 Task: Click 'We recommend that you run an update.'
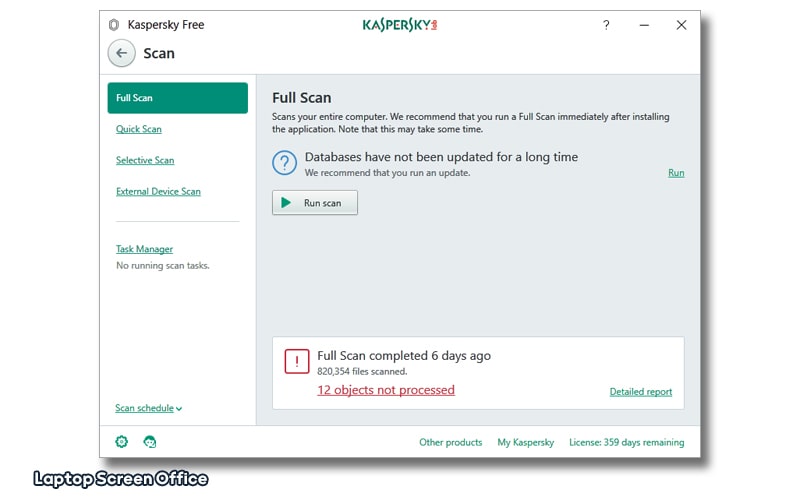tap(388, 173)
